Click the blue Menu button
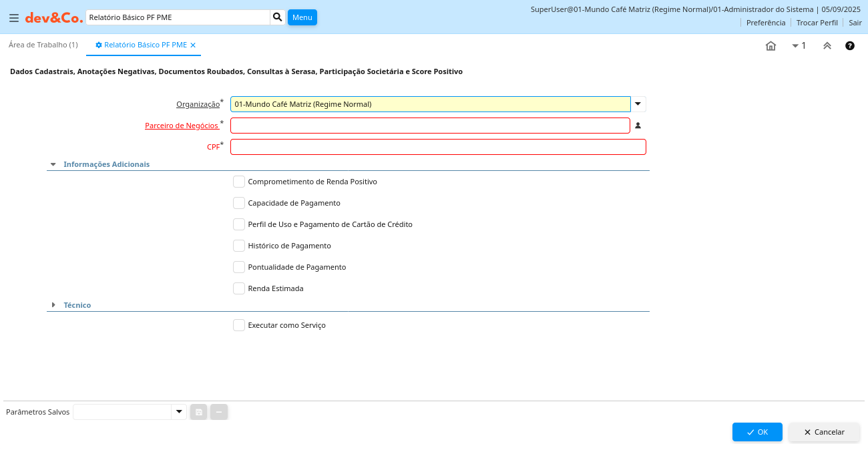Screen dimensions: 868x450 [302, 17]
